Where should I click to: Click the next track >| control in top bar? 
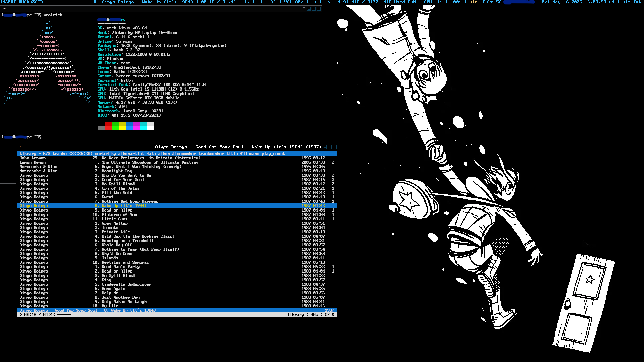(274, 2)
